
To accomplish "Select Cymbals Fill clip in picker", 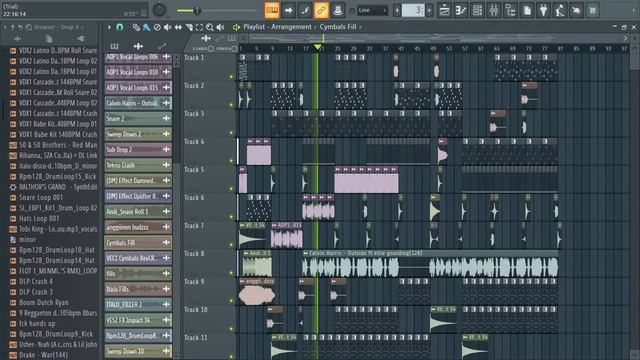I will 138,243.
